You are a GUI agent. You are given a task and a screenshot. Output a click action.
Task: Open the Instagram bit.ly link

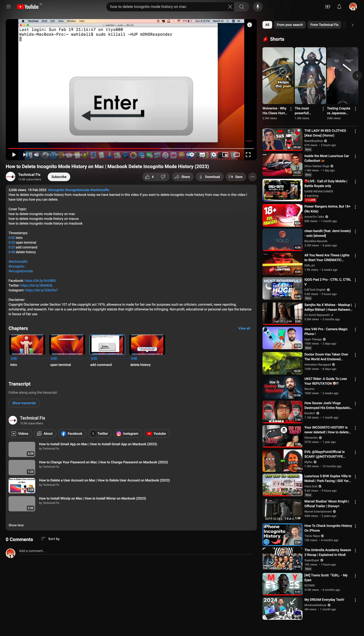(x=41, y=290)
